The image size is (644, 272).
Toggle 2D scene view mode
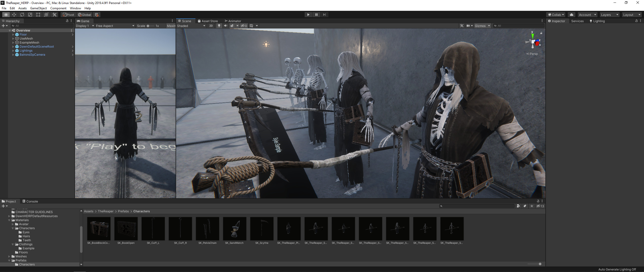click(211, 26)
